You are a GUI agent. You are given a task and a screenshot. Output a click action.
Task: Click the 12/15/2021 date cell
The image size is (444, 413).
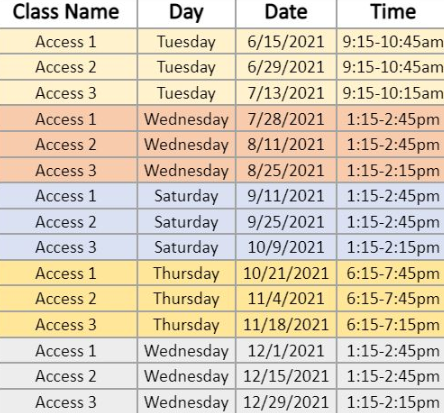click(x=286, y=376)
